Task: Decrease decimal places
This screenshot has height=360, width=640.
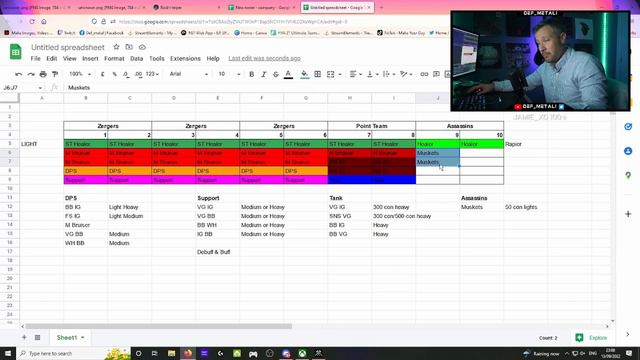Action: [126, 74]
